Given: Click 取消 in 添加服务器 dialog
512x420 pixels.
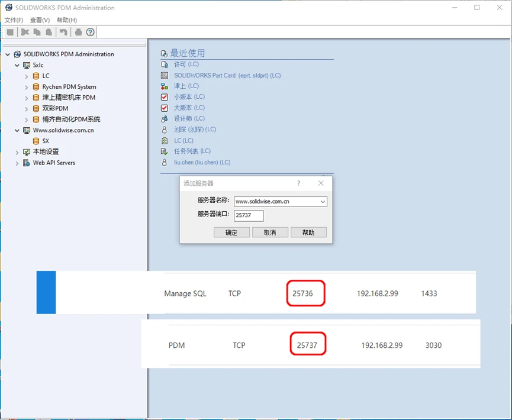Looking at the screenshot, I should coord(270,232).
